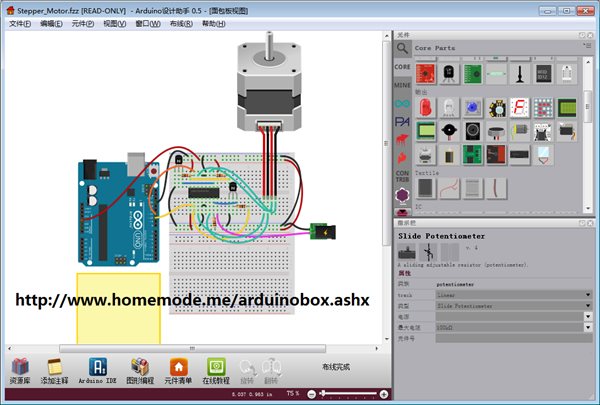
Task: Select the round black buzzer part
Action: coord(449,131)
